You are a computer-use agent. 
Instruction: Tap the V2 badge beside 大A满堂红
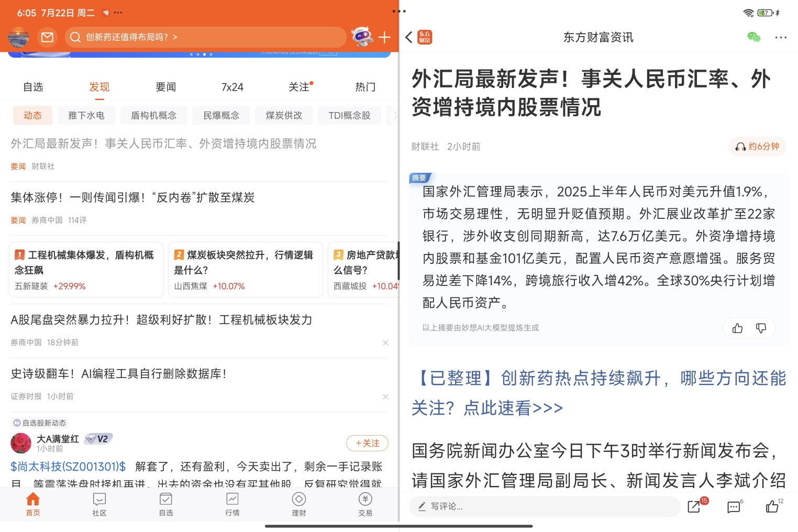coord(98,439)
